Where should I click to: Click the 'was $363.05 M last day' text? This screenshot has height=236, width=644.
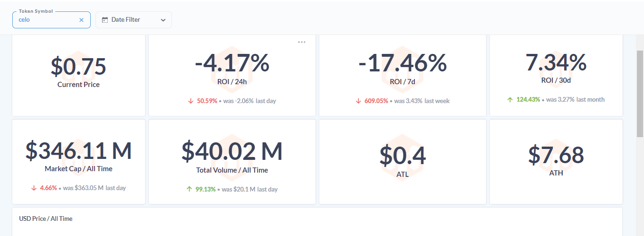point(94,188)
